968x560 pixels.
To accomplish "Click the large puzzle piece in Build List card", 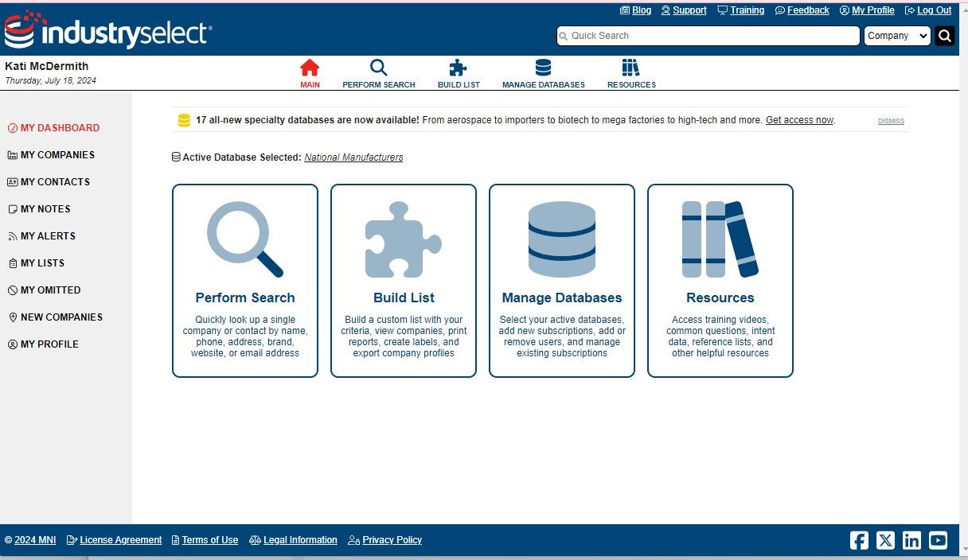I will pos(404,239).
